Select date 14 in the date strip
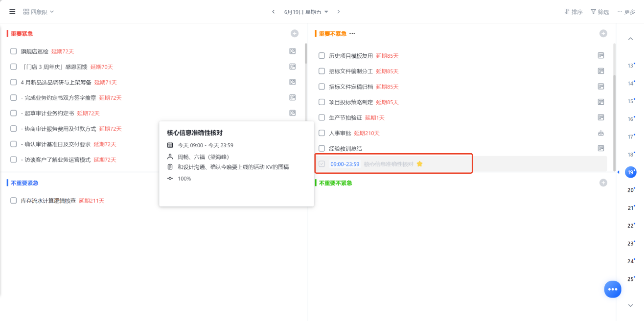 point(631,83)
